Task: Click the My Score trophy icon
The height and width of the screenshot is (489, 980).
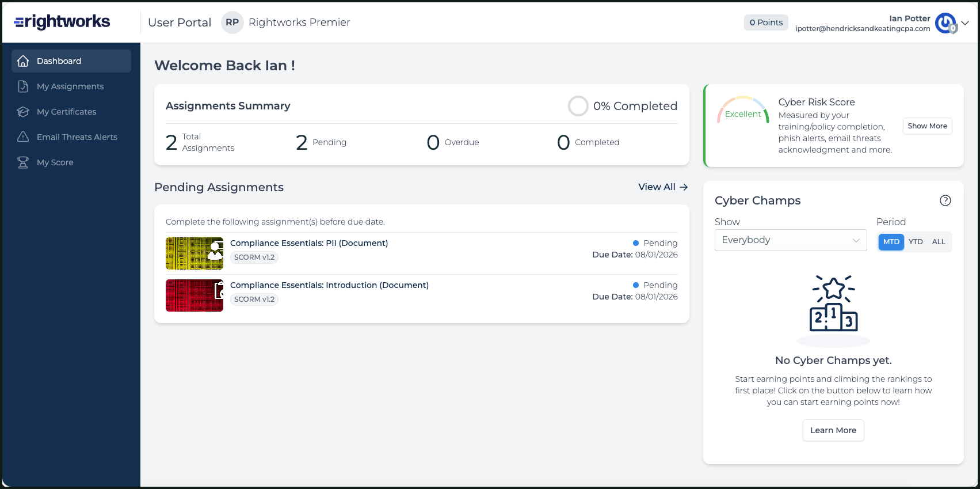Action: (23, 162)
